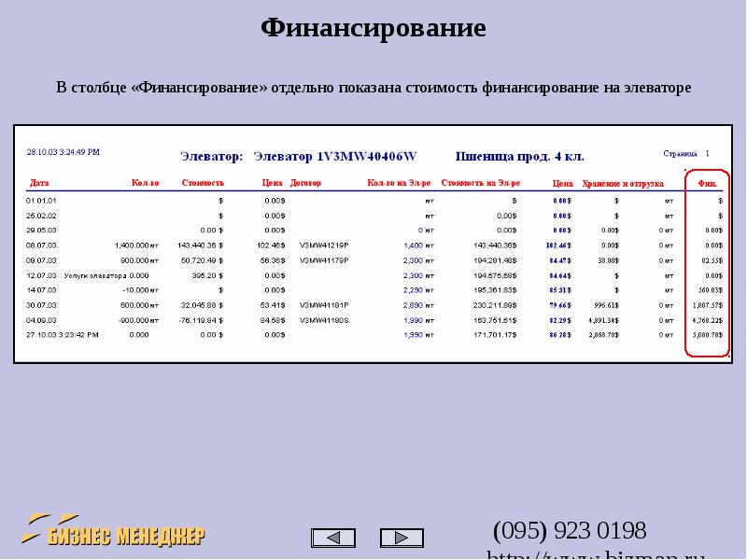747x560 pixels.
Task: Click the report timestamp 28.10.03 3:24:49 PM
Action: pos(63,151)
